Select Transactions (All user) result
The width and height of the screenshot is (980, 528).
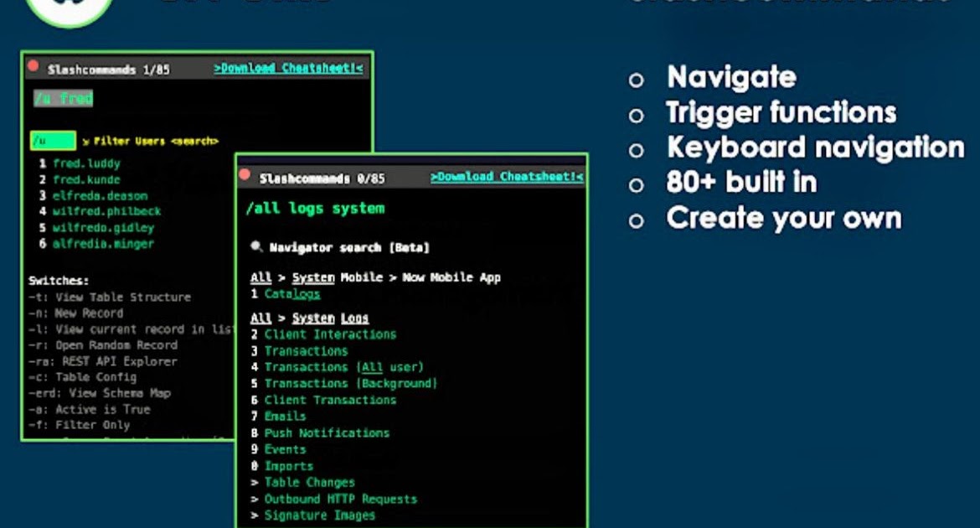pos(344,367)
